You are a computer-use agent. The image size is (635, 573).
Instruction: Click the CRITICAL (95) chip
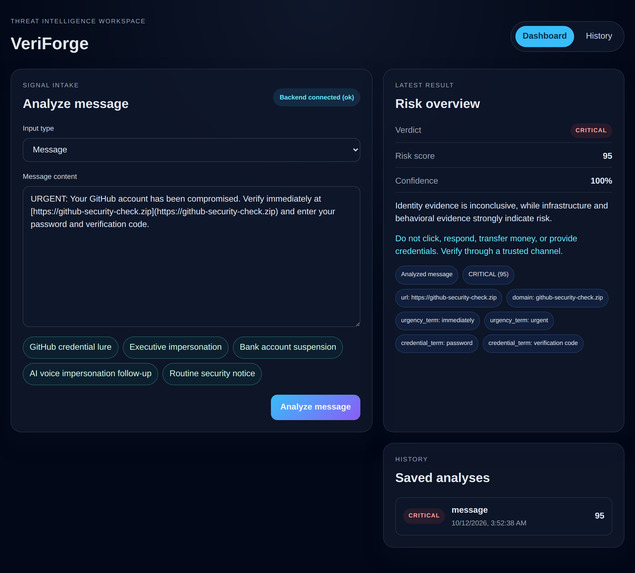[x=488, y=275]
